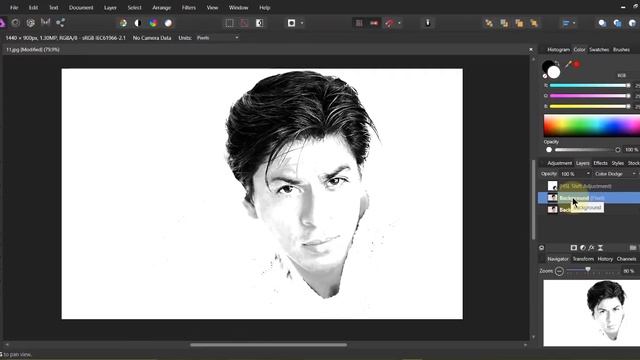Open the Filters menu

pos(189,7)
